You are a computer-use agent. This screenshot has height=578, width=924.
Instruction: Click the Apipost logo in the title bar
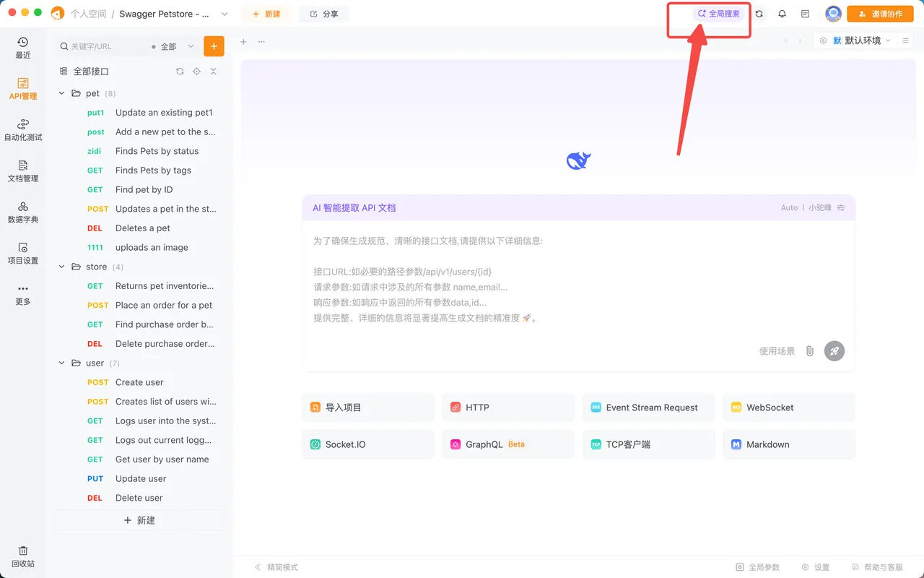tap(58, 14)
